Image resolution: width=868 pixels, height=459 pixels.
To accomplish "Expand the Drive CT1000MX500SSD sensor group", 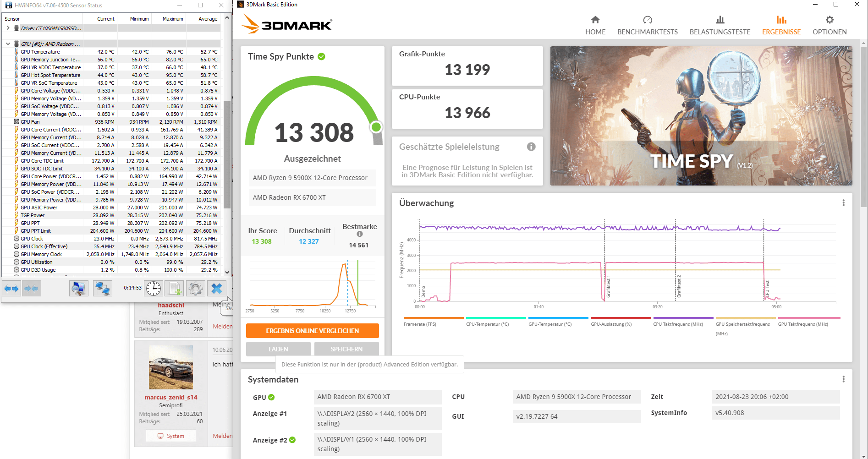I will [x=8, y=28].
